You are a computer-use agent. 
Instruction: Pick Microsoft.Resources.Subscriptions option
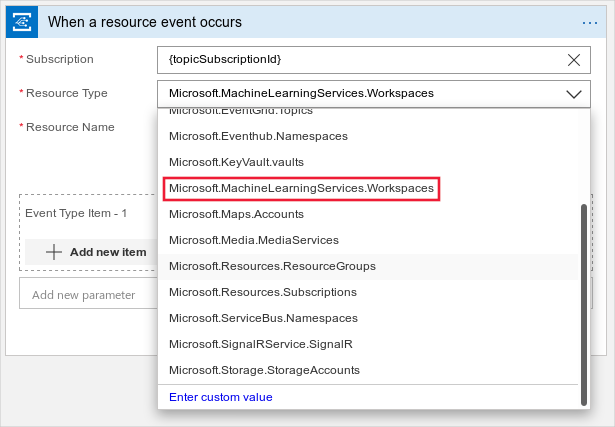tap(262, 292)
